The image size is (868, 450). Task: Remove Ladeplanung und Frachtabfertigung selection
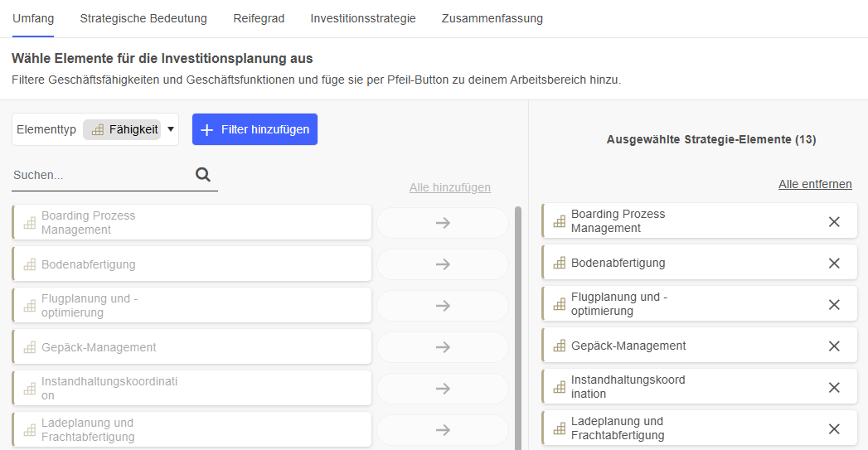[834, 428]
